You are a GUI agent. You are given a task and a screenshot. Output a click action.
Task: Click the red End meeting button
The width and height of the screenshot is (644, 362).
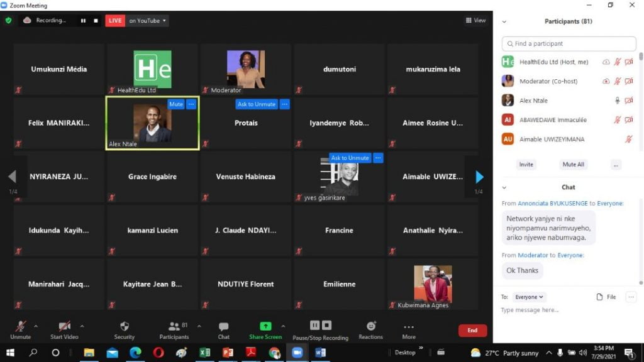coord(472,331)
